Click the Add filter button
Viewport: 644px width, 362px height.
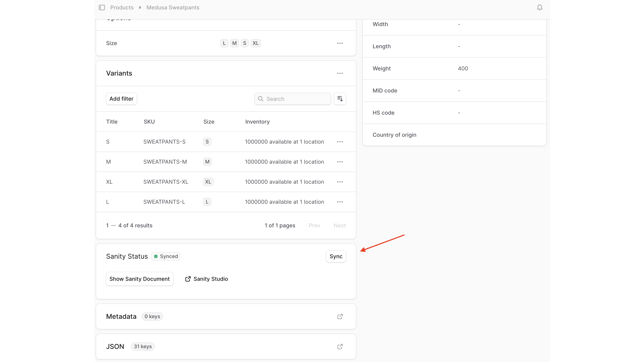[x=121, y=98]
